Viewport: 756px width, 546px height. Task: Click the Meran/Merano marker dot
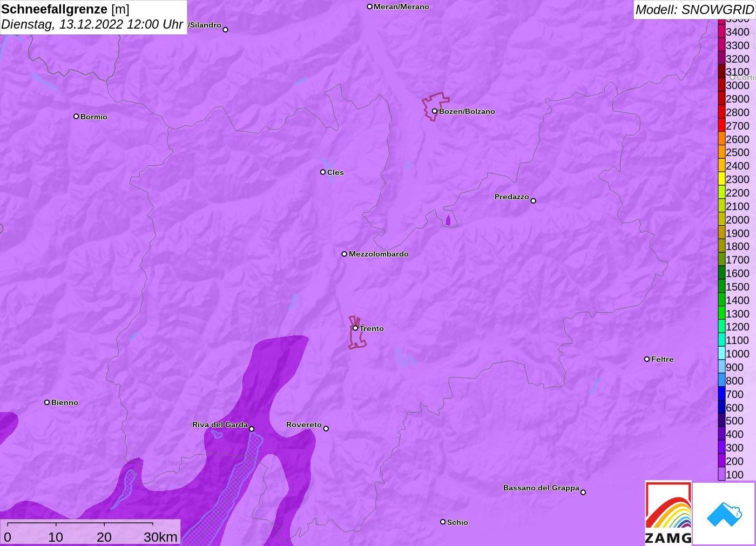pos(370,6)
